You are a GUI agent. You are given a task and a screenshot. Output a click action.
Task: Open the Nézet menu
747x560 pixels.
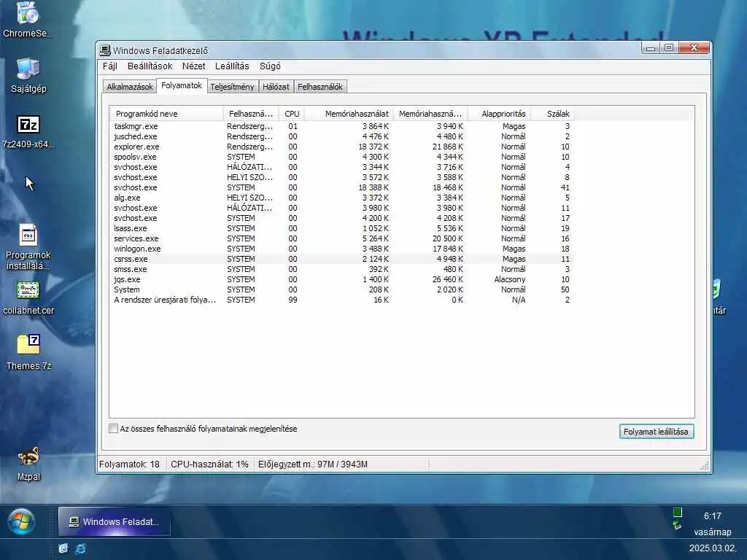click(193, 66)
